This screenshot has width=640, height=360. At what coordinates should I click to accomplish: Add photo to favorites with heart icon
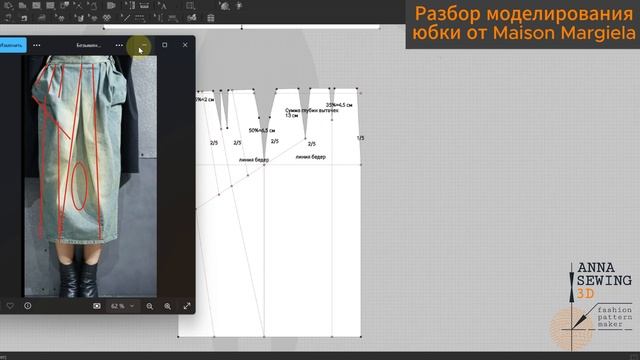pos(10,306)
